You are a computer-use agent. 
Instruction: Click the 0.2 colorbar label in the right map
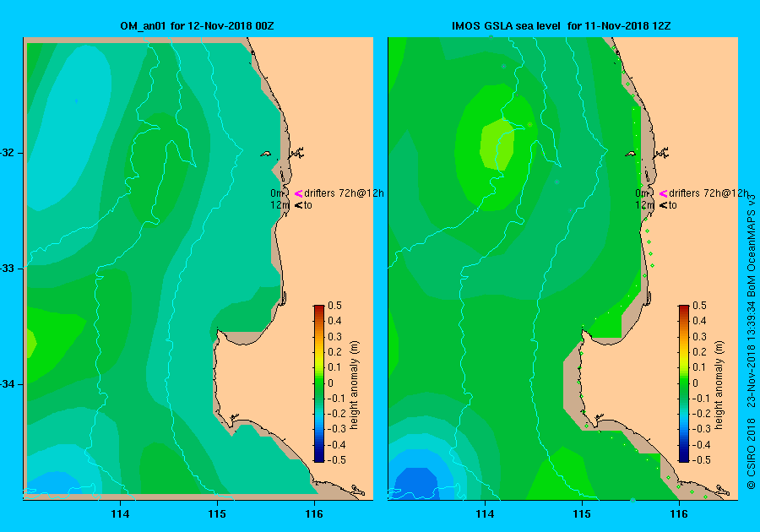699,352
